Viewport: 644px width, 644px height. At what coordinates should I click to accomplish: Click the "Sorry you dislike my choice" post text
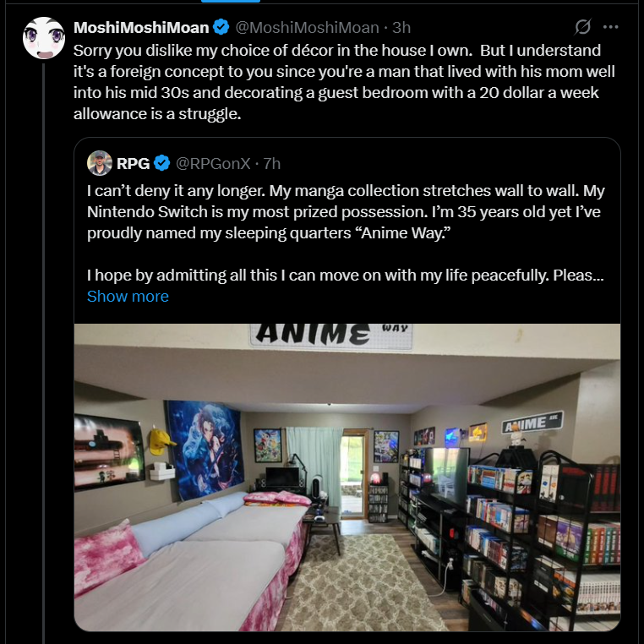tap(344, 82)
